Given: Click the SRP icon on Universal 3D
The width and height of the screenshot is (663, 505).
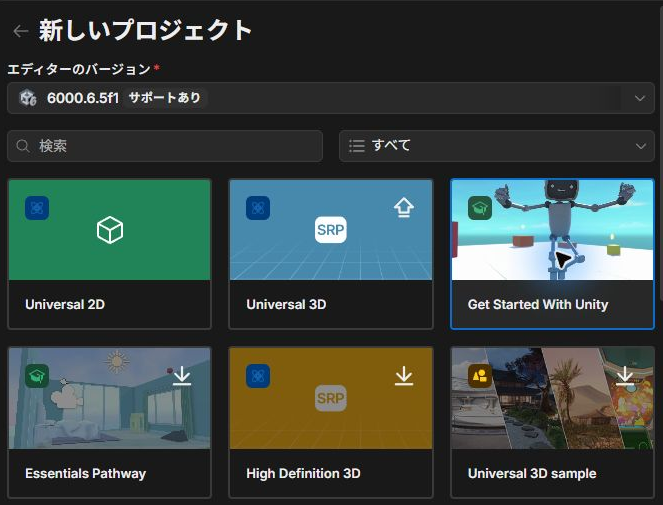Looking at the screenshot, I should point(331,230).
